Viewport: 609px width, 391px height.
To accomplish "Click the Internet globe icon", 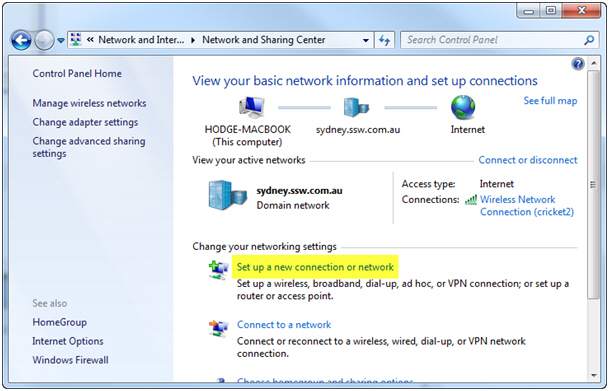I will (463, 107).
